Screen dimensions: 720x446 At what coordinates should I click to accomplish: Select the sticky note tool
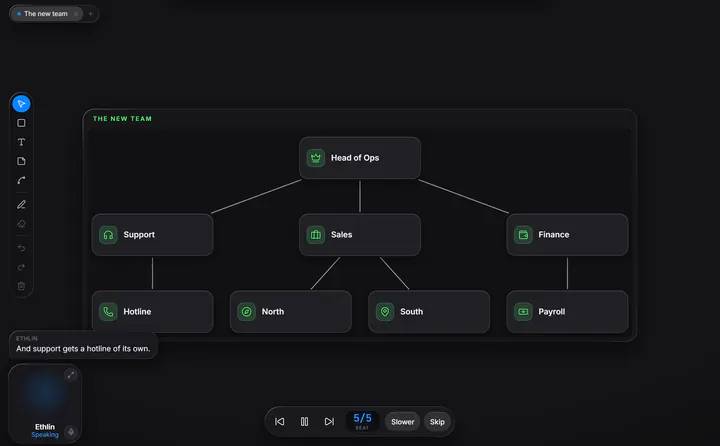[x=21, y=161]
